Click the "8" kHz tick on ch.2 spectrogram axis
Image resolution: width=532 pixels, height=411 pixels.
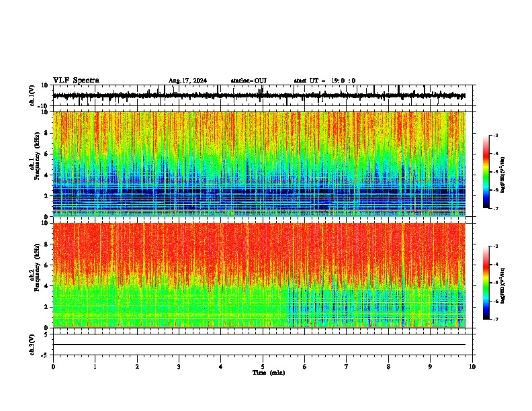coord(46,244)
